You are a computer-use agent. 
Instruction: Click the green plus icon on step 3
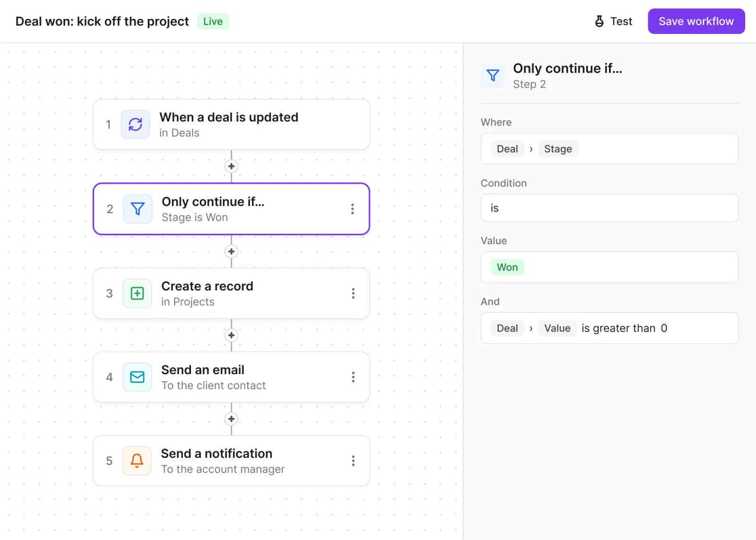(137, 293)
